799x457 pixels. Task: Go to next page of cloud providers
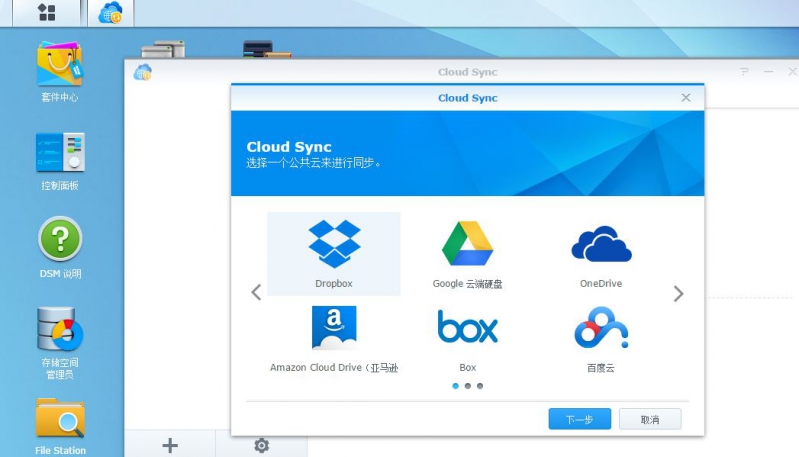click(678, 293)
